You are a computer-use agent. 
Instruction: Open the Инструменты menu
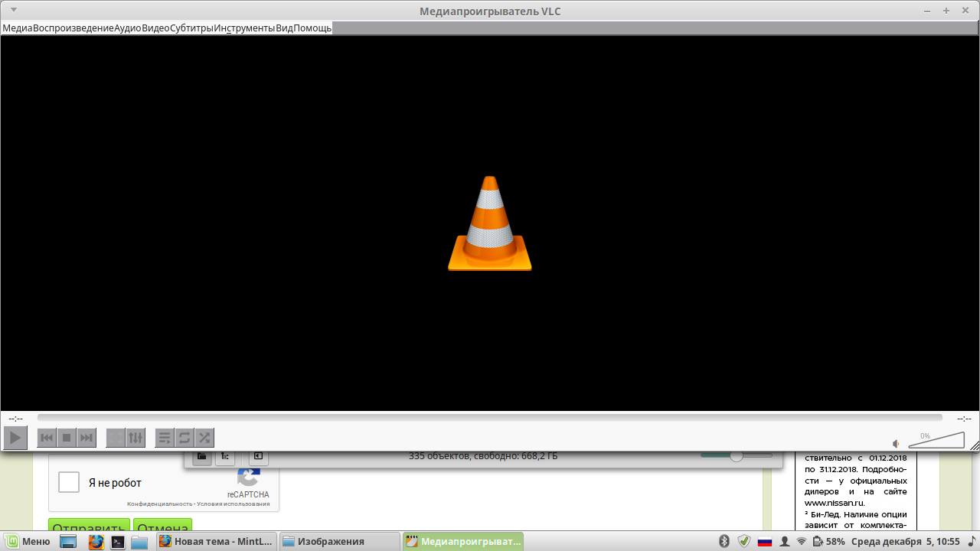(244, 28)
